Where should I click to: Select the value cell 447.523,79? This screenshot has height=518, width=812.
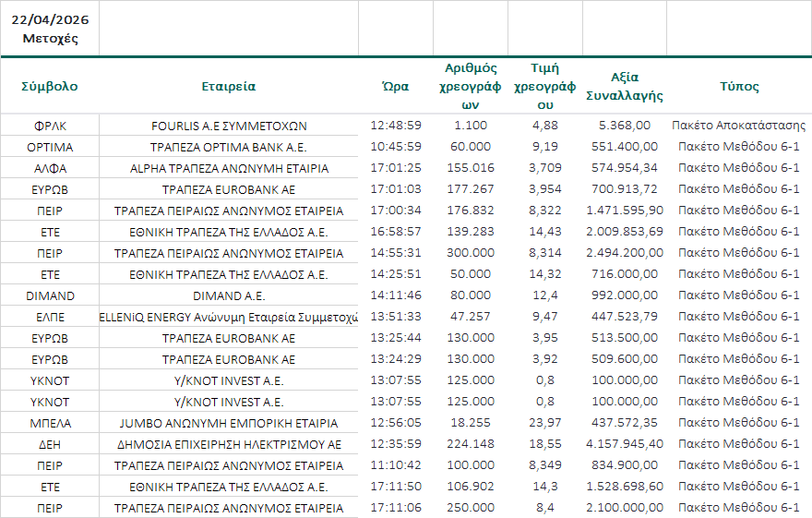[625, 317]
